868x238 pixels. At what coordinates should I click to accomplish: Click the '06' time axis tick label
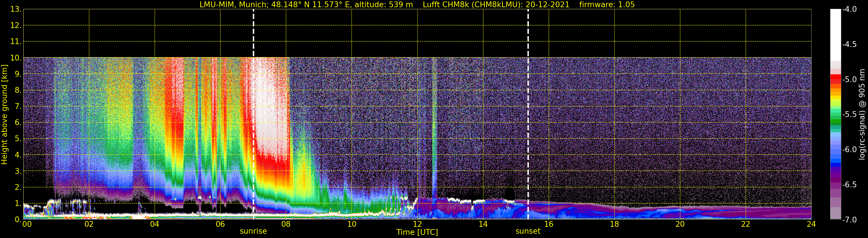[x=220, y=224]
